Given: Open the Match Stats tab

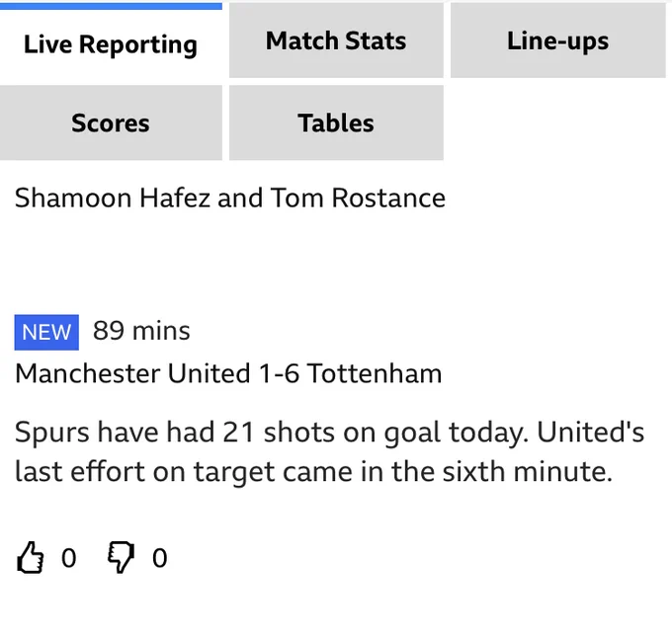Looking at the screenshot, I should coord(336,40).
